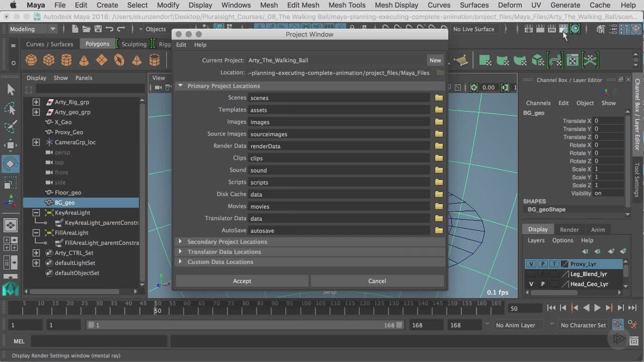Toggle auto keyframe button
Image resolution: width=644 pixels, height=362 pixels.
tap(618, 325)
